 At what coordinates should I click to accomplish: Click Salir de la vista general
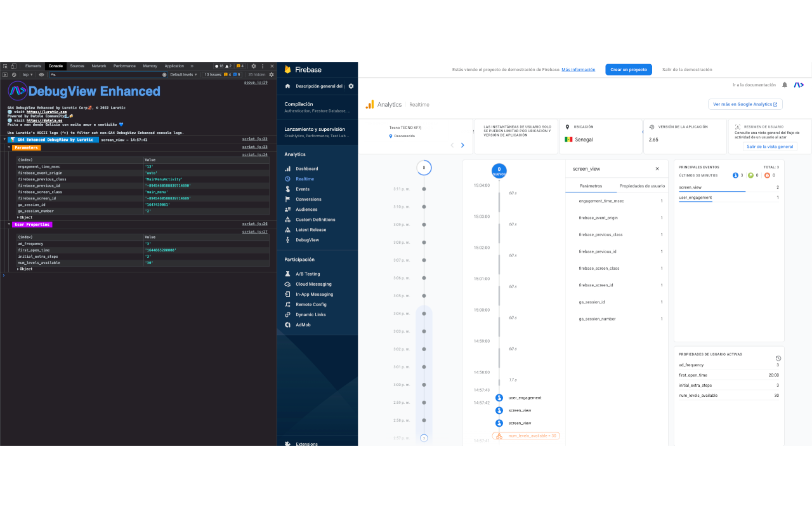[x=769, y=147]
